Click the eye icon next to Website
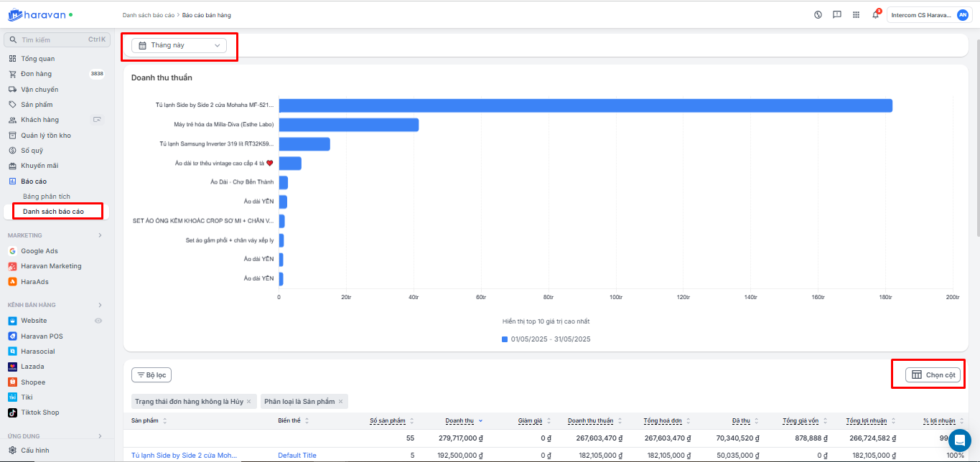Image resolution: width=980 pixels, height=462 pixels. (x=98, y=321)
